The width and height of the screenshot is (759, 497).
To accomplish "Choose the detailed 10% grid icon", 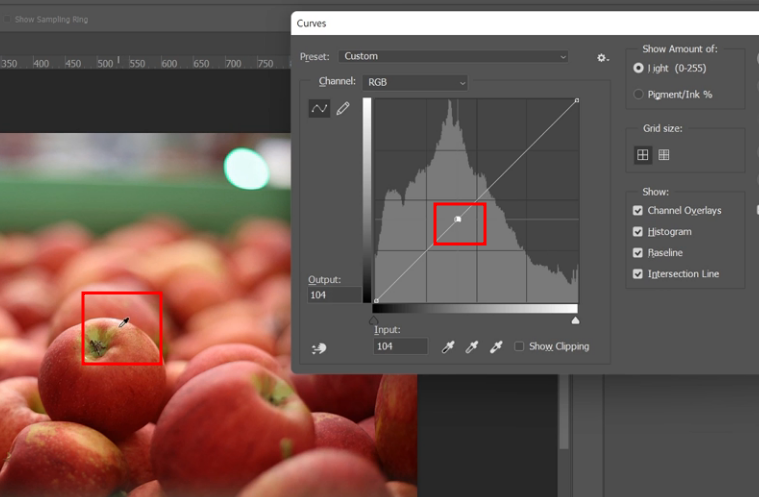I will 664,155.
